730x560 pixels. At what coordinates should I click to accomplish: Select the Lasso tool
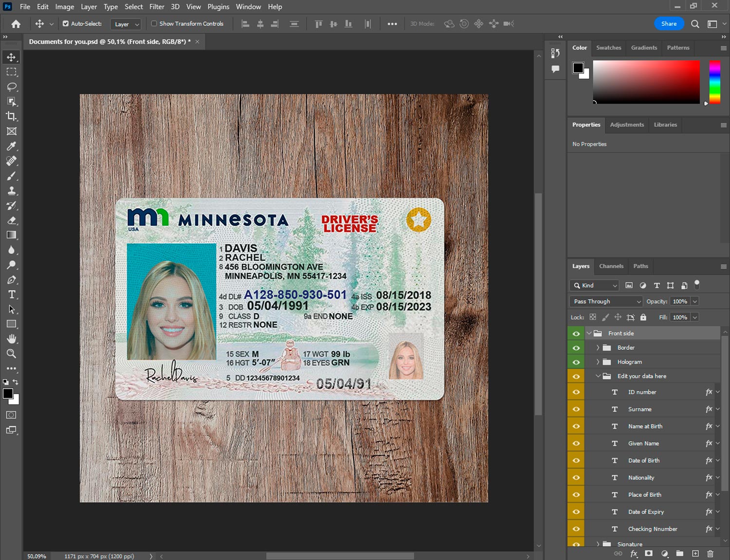pos(12,87)
